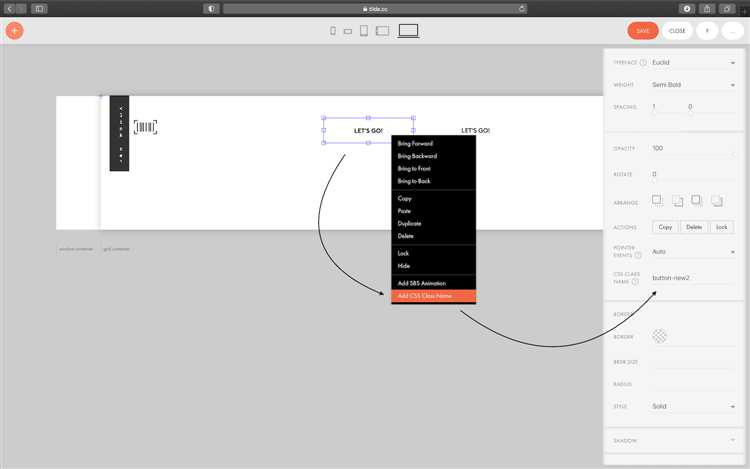Show the Safari tab overview
This screenshot has height=469, width=750.
pos(727,9)
